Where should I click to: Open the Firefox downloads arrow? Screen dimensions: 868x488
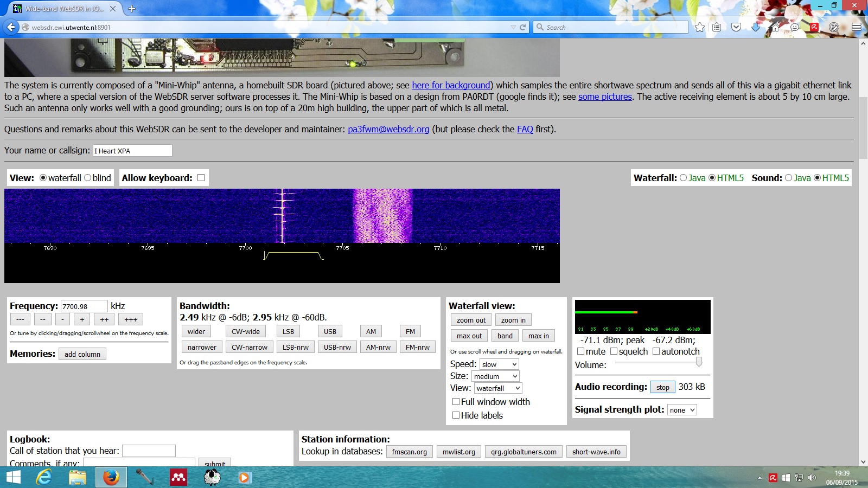coord(756,27)
